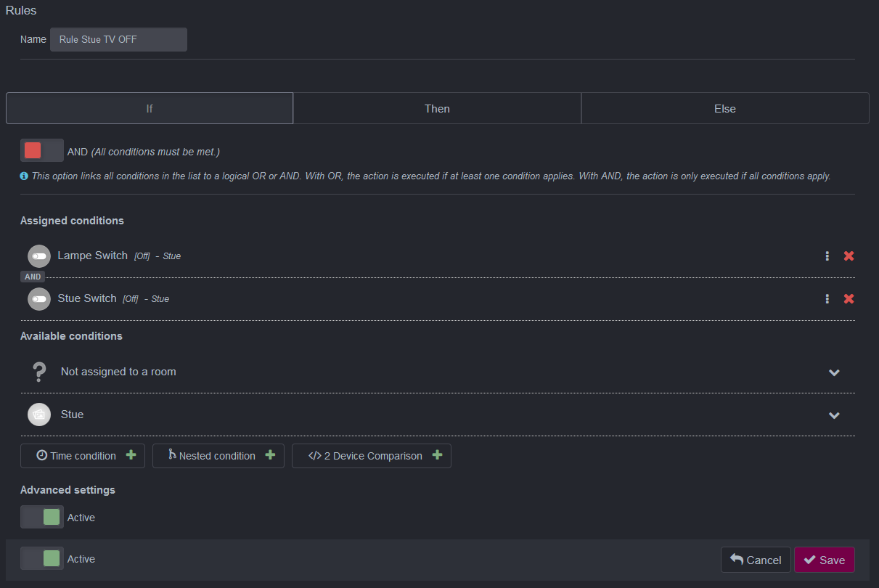Toggle the Active switch in bottom bar
879x588 pixels.
(41, 559)
